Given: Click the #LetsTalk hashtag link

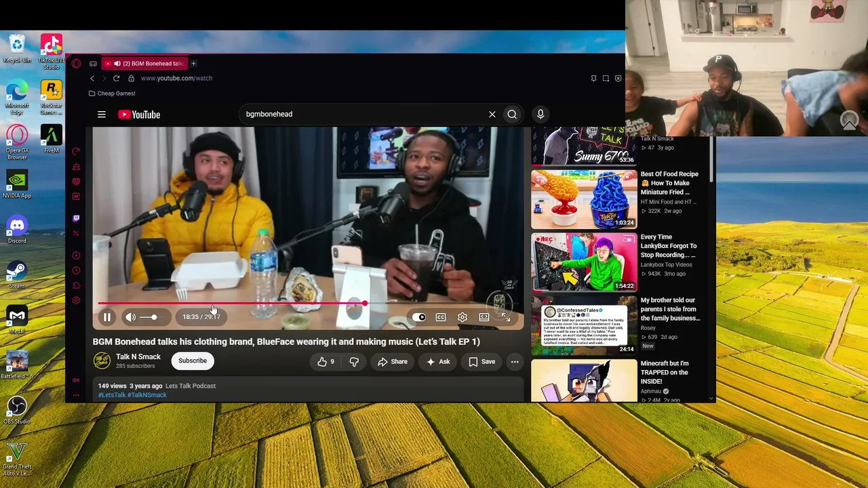Looking at the screenshot, I should pos(112,395).
